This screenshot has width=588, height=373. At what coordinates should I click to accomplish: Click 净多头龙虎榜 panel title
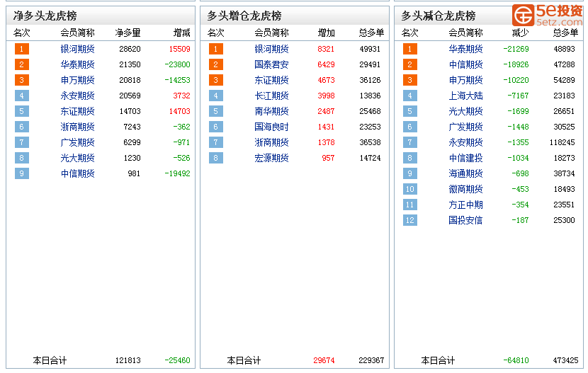pyautogui.click(x=45, y=16)
